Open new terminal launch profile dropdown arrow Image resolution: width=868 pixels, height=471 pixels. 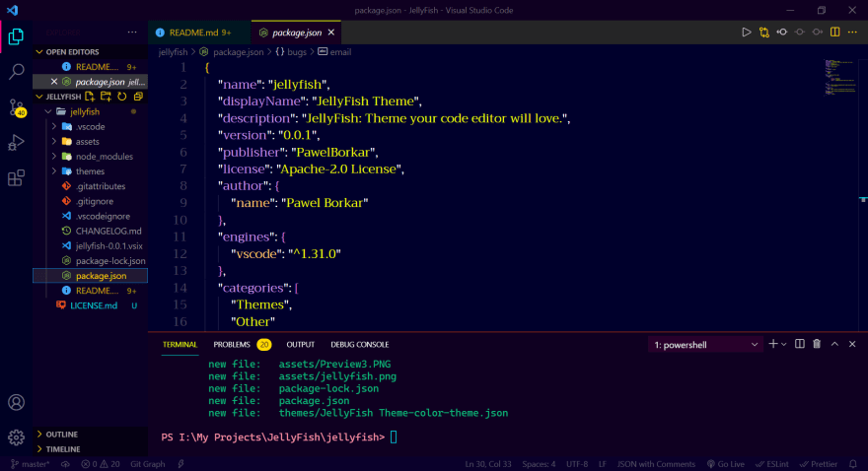coord(784,345)
